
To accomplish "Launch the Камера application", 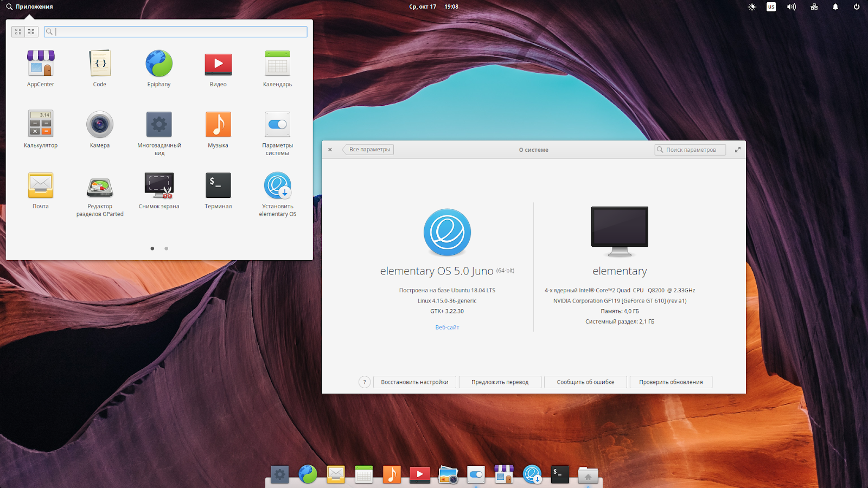I will point(99,126).
